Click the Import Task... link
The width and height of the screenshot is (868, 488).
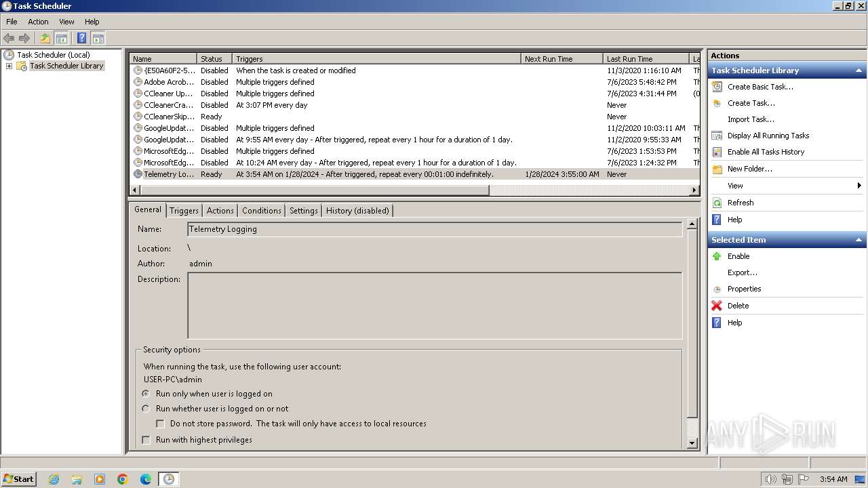[751, 119]
